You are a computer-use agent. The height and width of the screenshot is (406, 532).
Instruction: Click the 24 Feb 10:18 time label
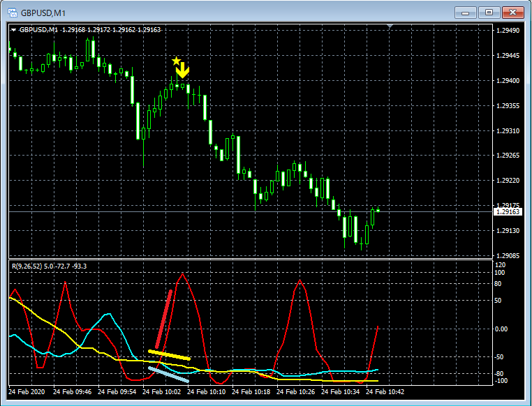point(251,392)
